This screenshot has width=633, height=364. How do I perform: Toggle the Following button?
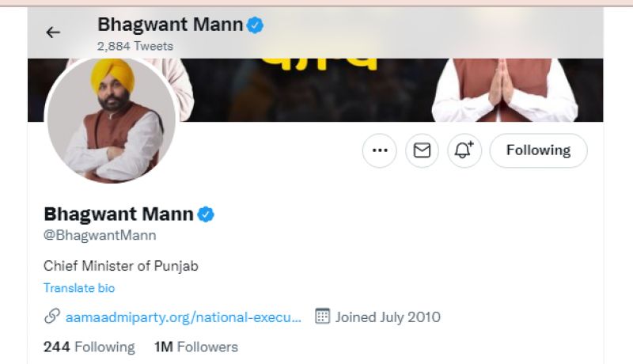[x=538, y=150]
